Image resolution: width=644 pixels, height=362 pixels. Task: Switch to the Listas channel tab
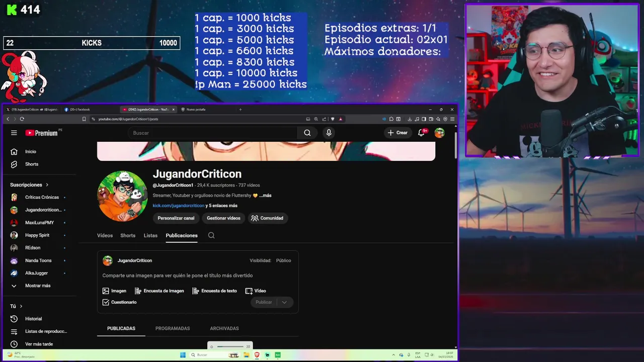[x=150, y=235]
